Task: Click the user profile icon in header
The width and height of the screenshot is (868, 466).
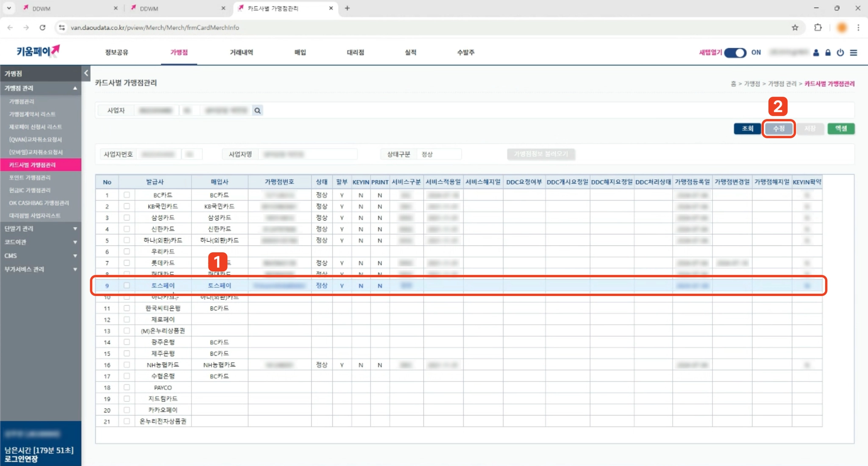Action: click(x=816, y=53)
